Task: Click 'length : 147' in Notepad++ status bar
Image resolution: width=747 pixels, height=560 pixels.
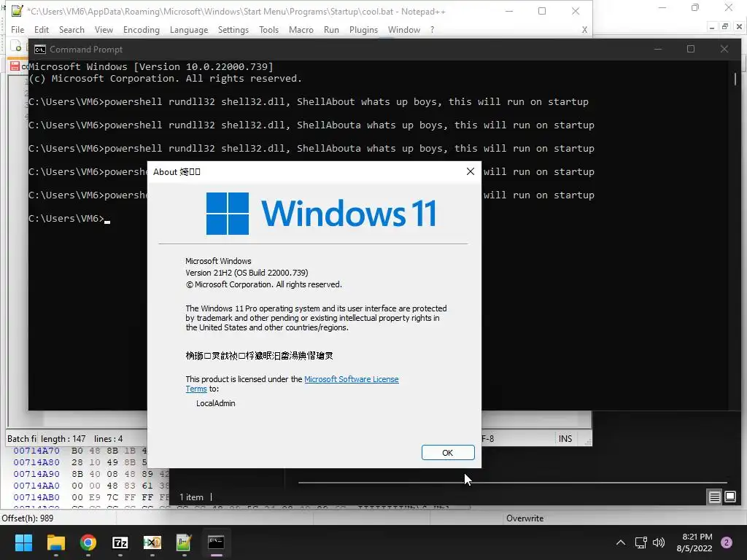Action: [63, 438]
